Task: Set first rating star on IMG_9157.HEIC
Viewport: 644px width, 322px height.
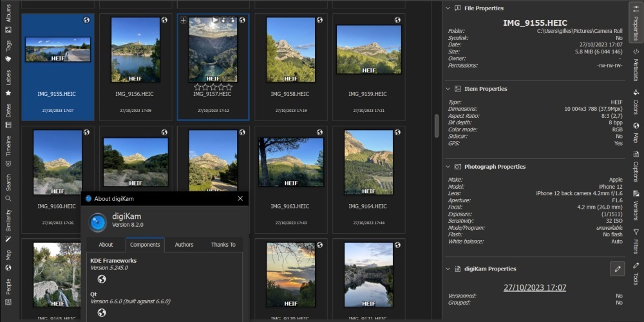Action: click(198, 86)
